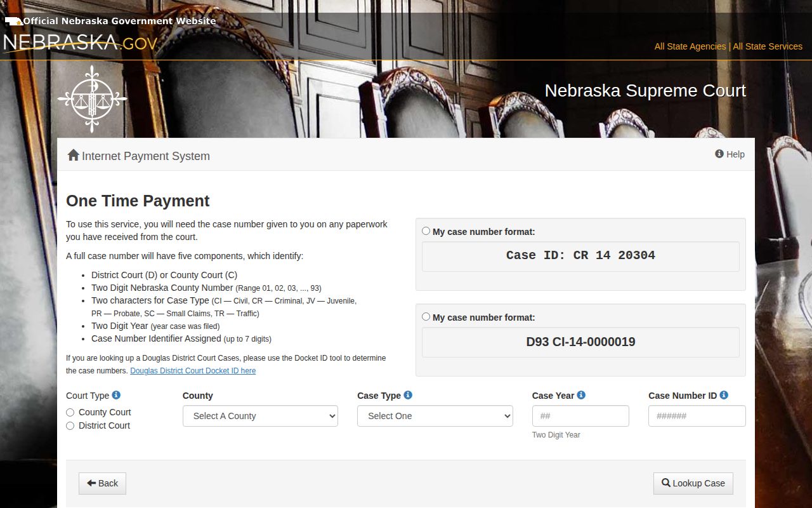Choose the 'D93 CI-14-0000019' format radio

click(x=426, y=317)
